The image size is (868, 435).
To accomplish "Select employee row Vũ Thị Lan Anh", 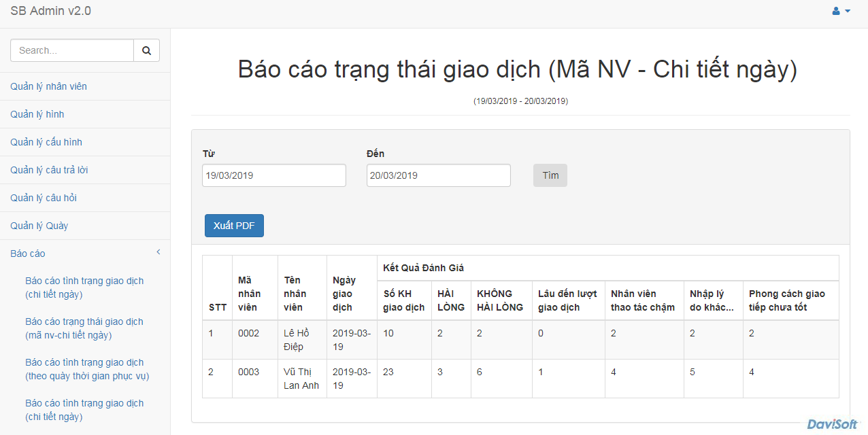I will click(301, 379).
